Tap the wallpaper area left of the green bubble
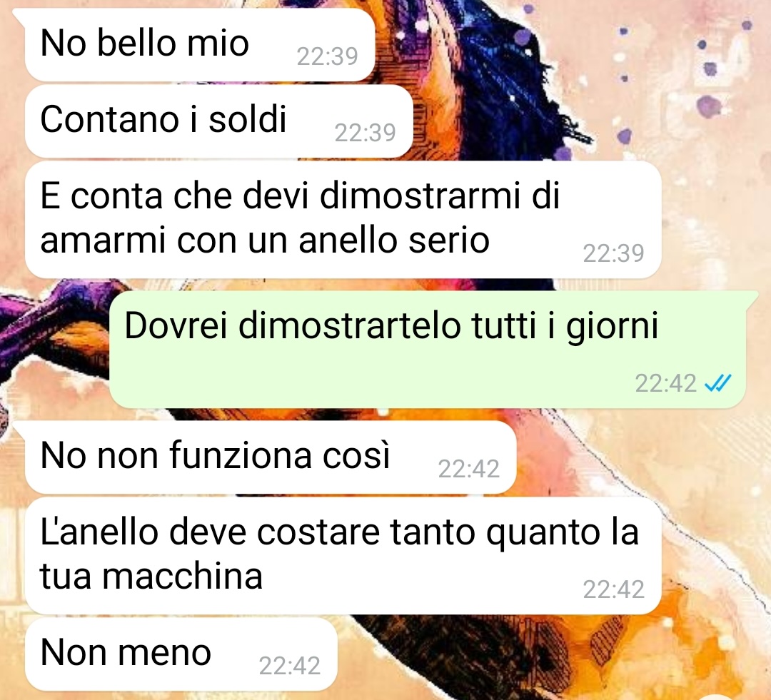 point(54,349)
